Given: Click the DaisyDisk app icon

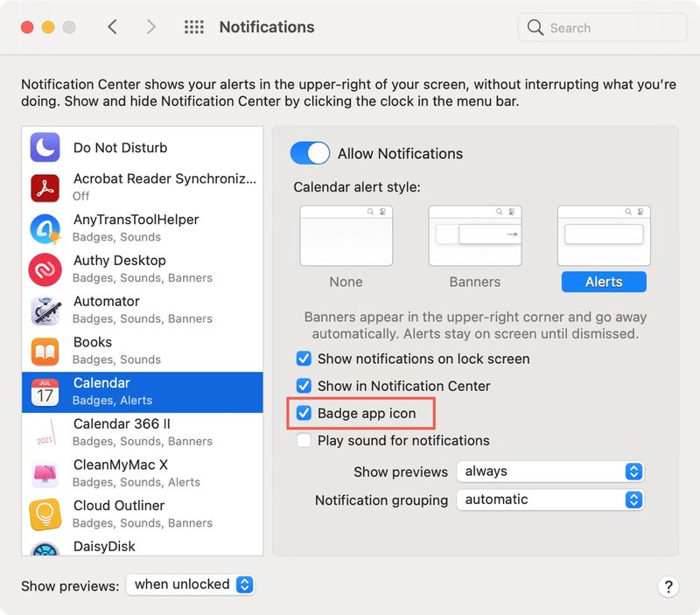Looking at the screenshot, I should pos(45,549).
